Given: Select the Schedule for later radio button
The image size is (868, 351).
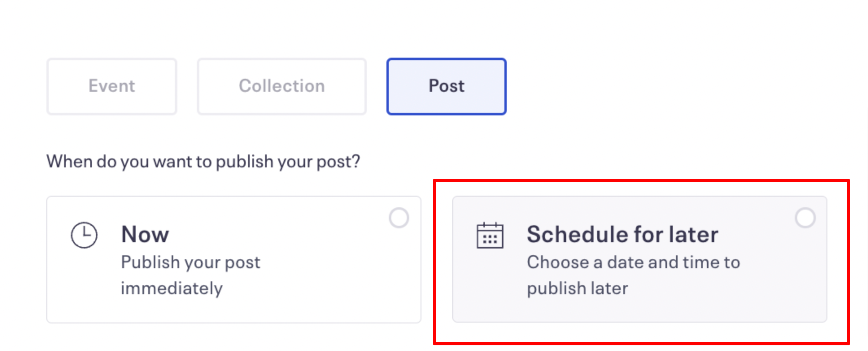Looking at the screenshot, I should click(x=805, y=218).
